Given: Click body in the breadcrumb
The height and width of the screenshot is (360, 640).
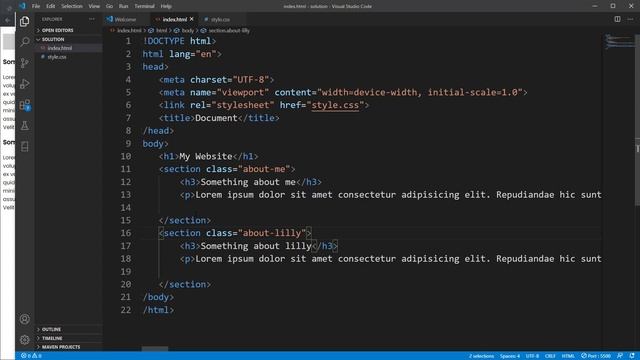Looking at the screenshot, I should pos(188,31).
